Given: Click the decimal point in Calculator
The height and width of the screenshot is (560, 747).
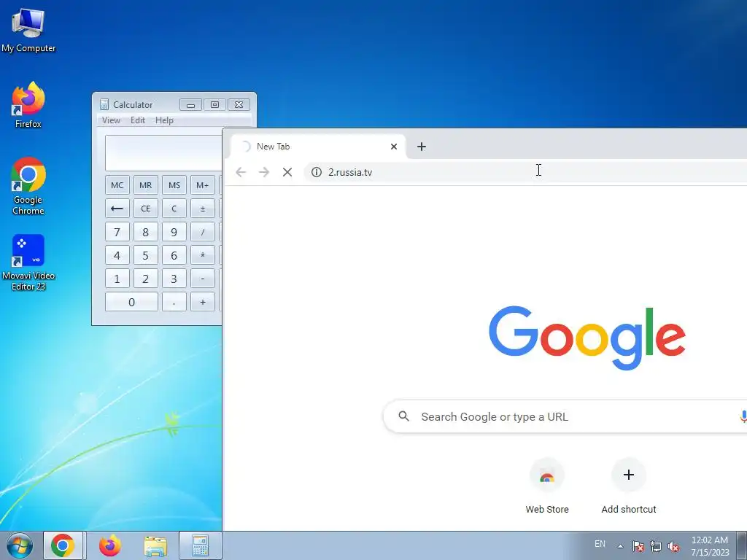Looking at the screenshot, I should point(174,302).
